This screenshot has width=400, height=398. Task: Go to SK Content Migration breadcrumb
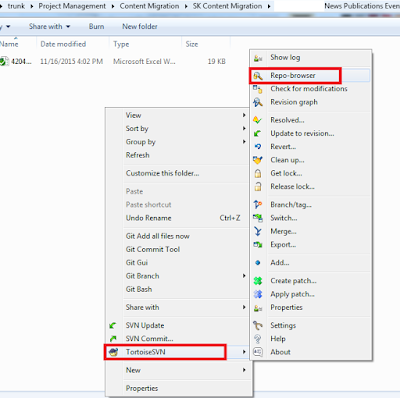coord(227,6)
